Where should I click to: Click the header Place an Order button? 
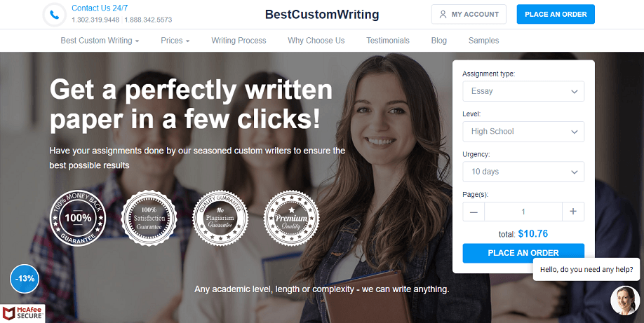click(556, 15)
